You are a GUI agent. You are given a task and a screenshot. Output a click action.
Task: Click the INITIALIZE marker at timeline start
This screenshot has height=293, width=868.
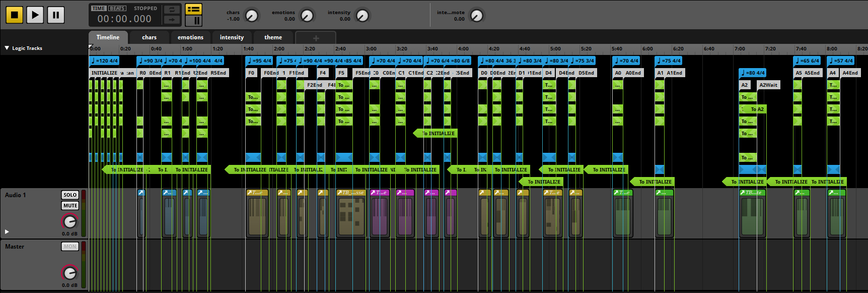click(x=104, y=73)
